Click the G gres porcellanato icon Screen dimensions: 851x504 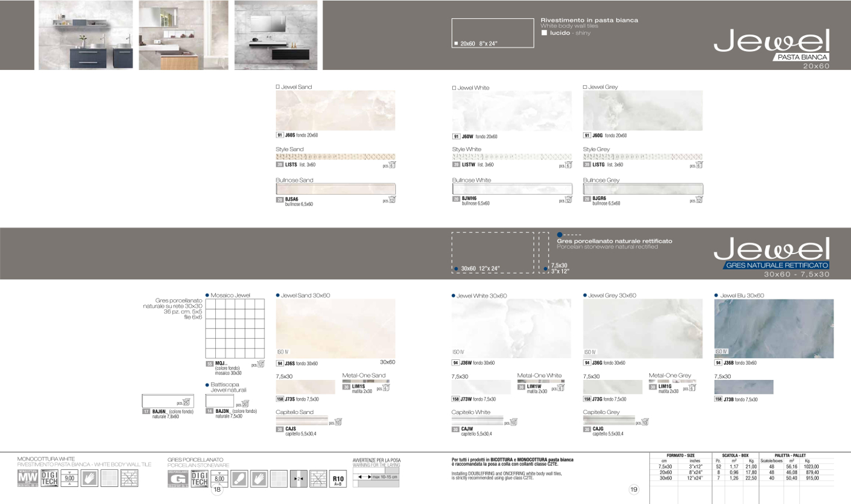pyautogui.click(x=177, y=478)
